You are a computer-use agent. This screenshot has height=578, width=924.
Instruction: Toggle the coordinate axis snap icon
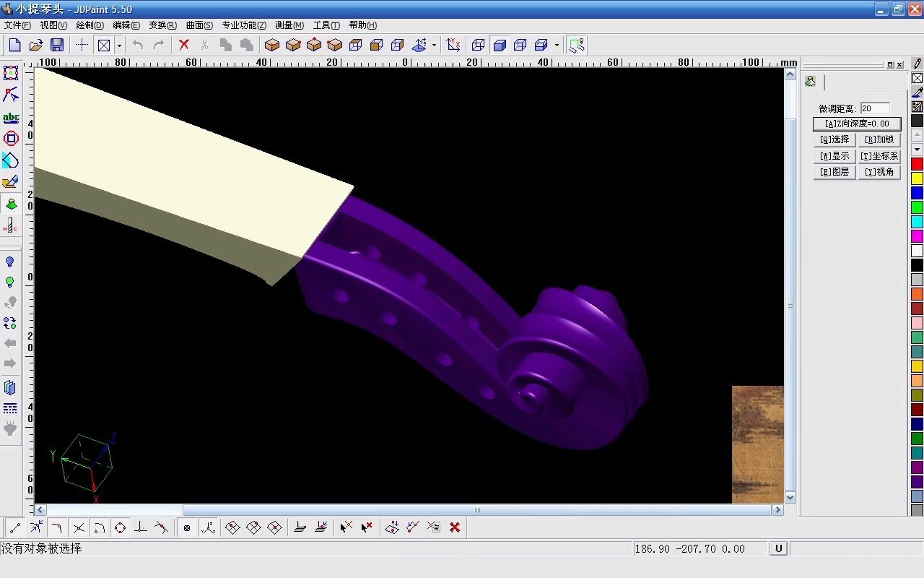(208, 527)
